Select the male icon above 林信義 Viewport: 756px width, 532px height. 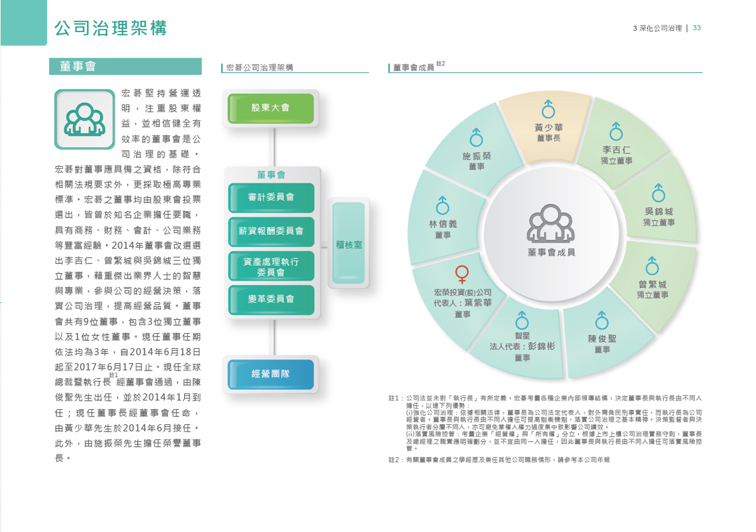[443, 204]
